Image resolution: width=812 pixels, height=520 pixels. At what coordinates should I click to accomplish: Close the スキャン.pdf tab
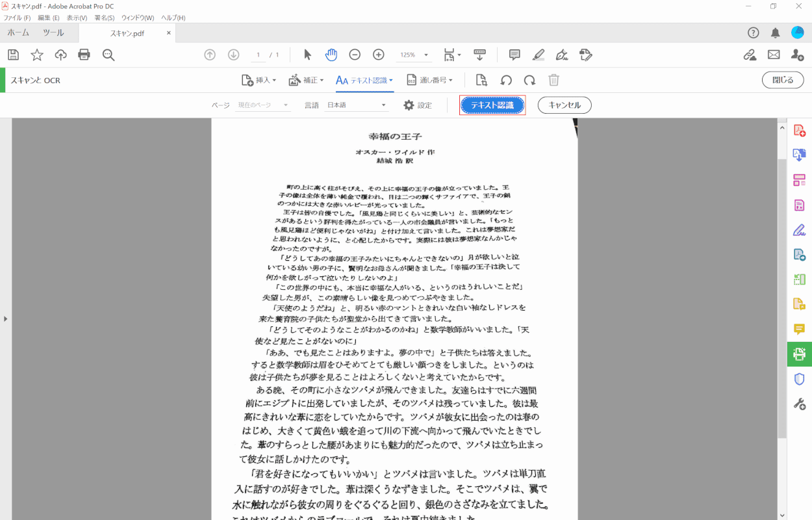[169, 32]
